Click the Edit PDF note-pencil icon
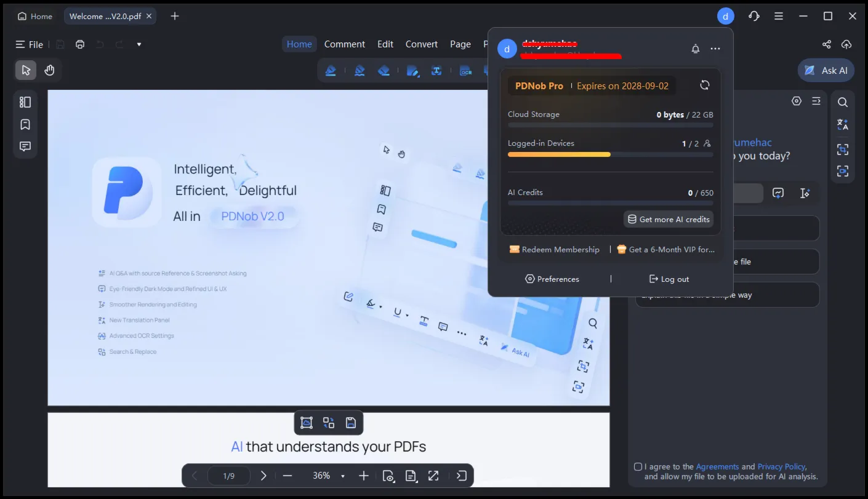 click(x=412, y=71)
